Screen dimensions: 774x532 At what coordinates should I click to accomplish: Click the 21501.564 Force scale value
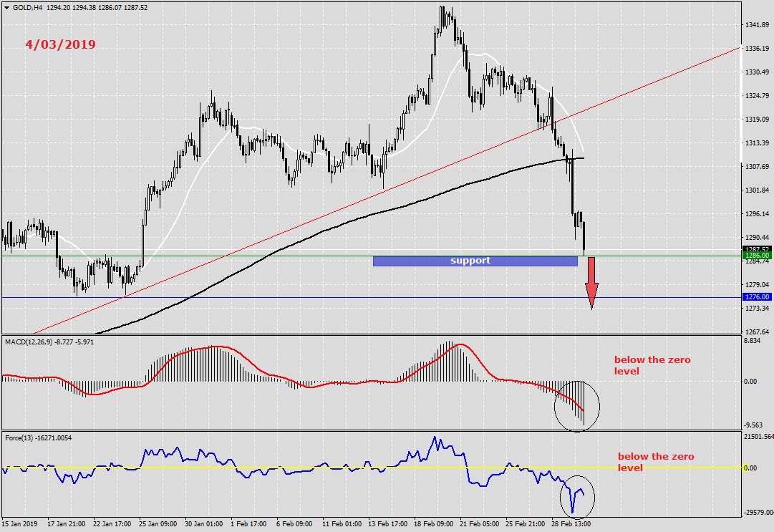pos(759,437)
